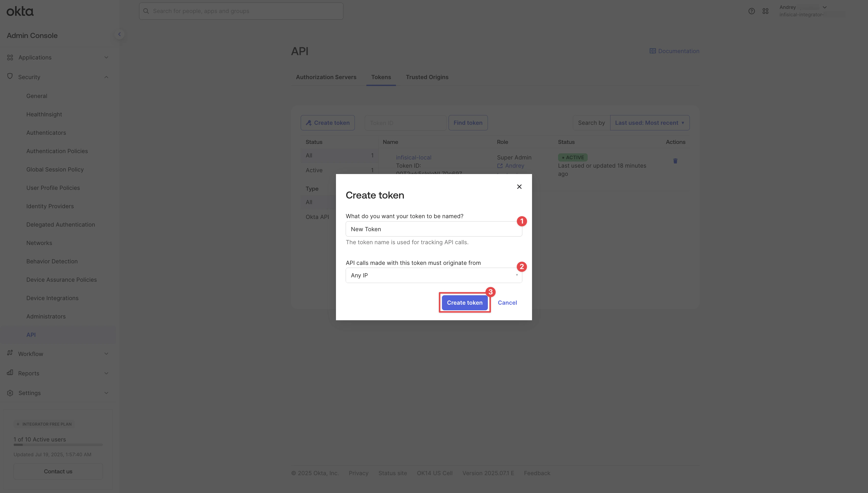Expand the Workflow menu chevron
Viewport: 868px width, 493px height.
[106, 354]
